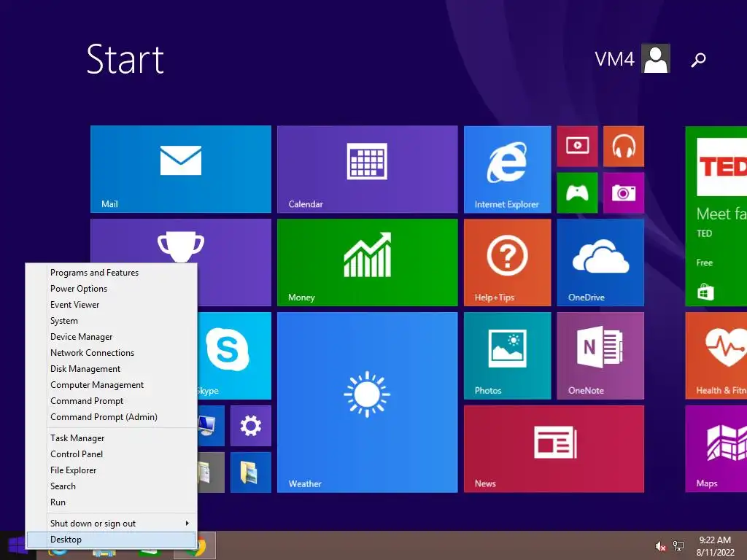Open Device Manager from the menu

point(112,337)
